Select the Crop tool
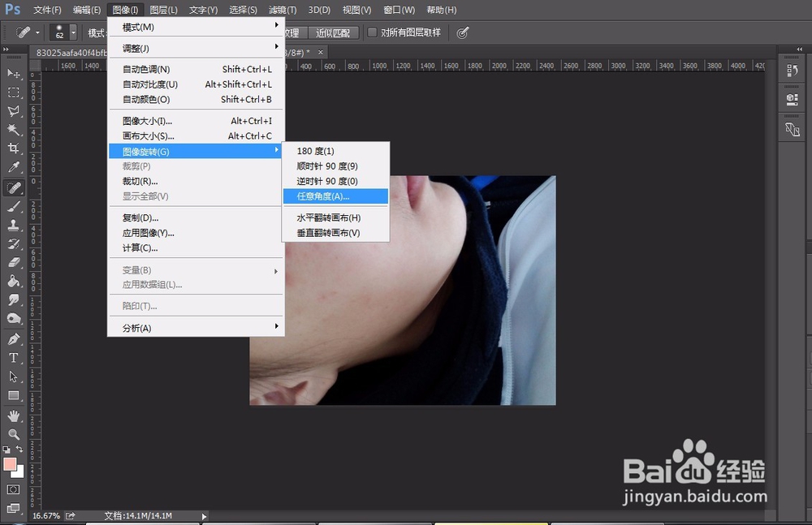The width and height of the screenshot is (812, 525). [x=14, y=148]
